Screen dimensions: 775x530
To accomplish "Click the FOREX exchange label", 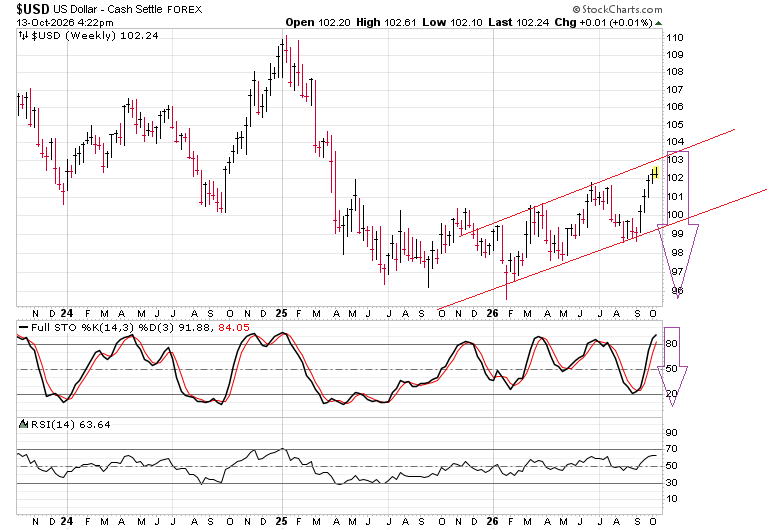I will click(184, 10).
